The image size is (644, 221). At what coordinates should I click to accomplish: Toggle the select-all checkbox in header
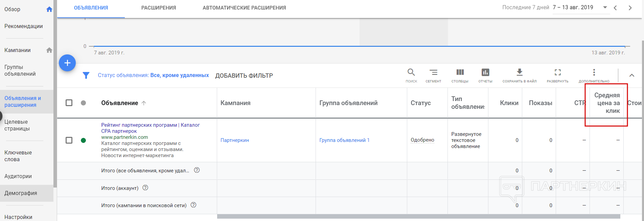(69, 103)
